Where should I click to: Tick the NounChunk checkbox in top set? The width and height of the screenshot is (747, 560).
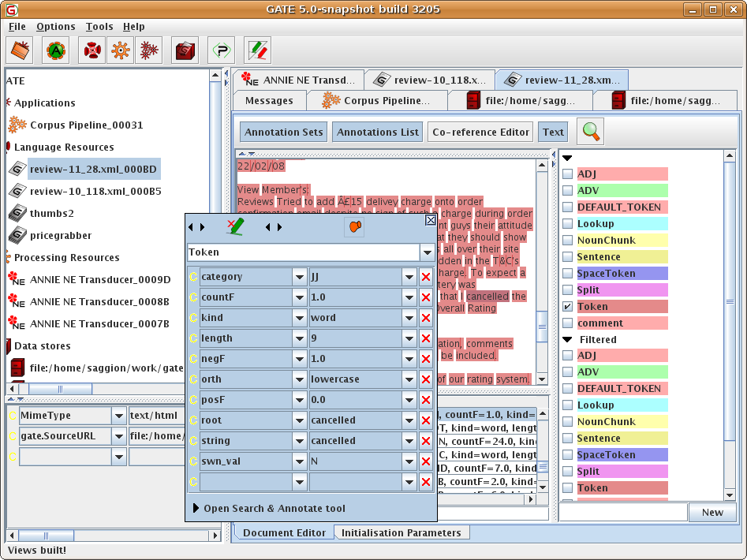tap(567, 241)
